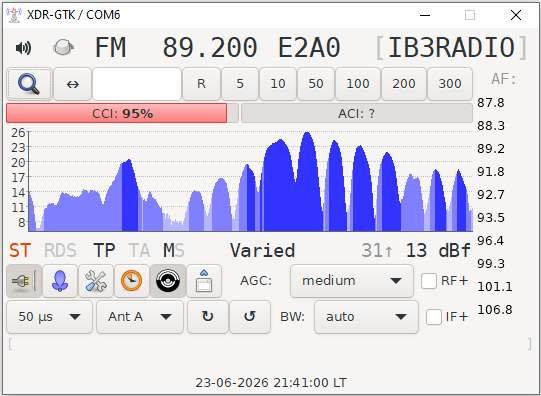
Task: Tune to alternative frequency 106.8
Action: coord(495,309)
